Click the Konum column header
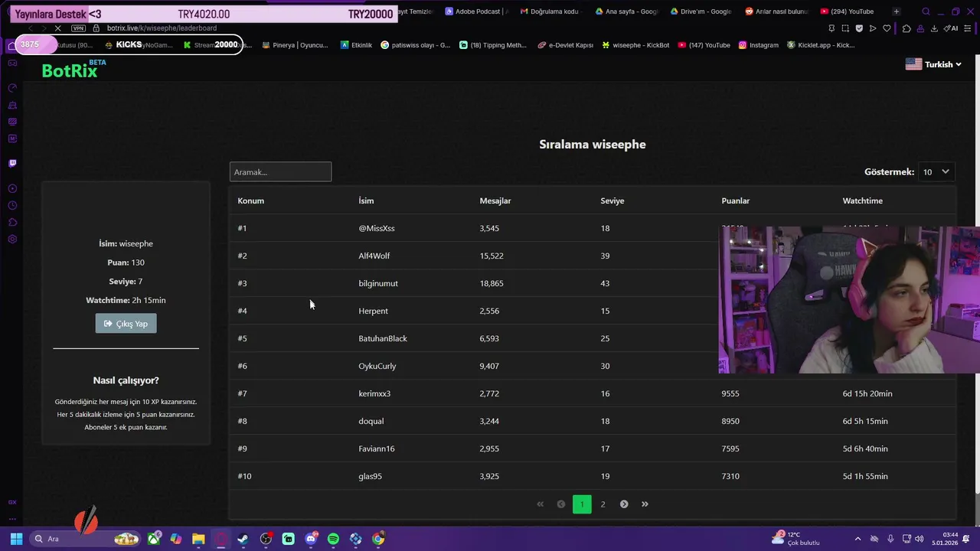 click(250, 201)
